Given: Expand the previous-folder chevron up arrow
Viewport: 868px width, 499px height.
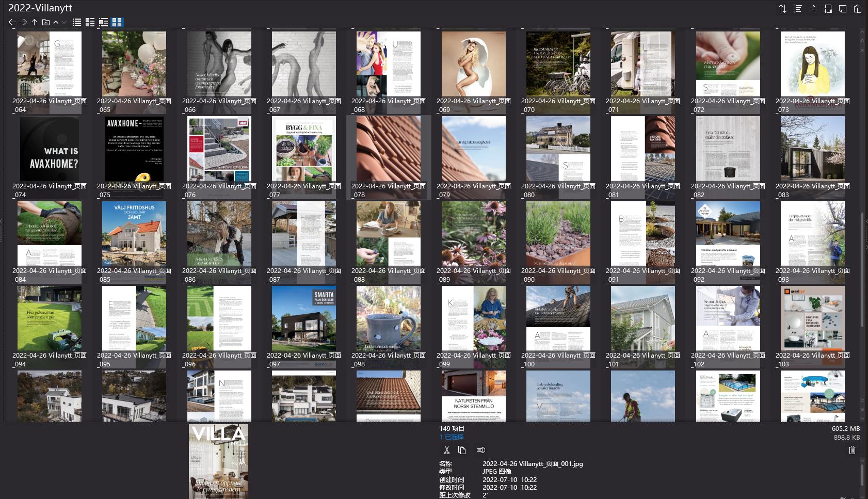Looking at the screenshot, I should [56, 22].
